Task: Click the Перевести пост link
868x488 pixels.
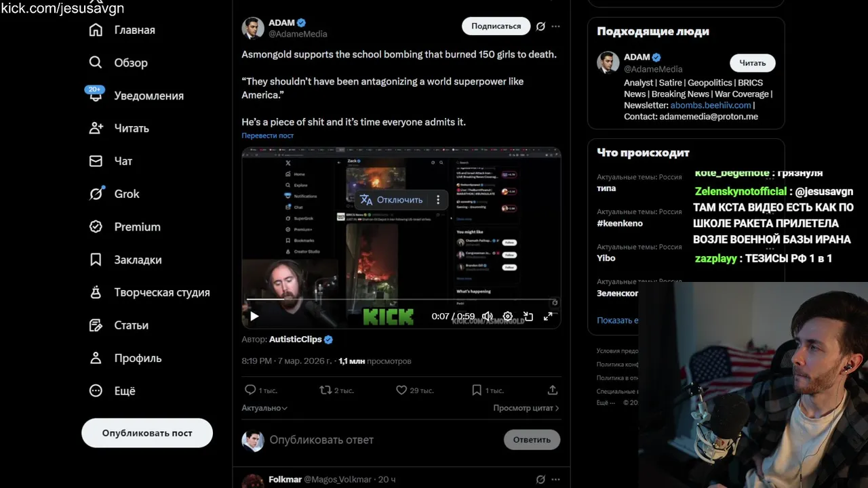Action: (x=268, y=136)
